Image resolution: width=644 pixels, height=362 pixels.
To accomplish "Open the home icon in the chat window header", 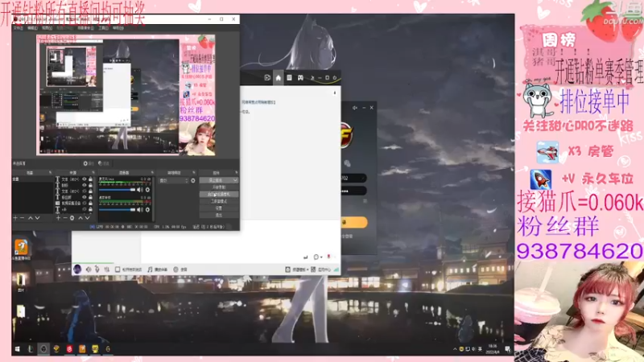I will pos(278,78).
